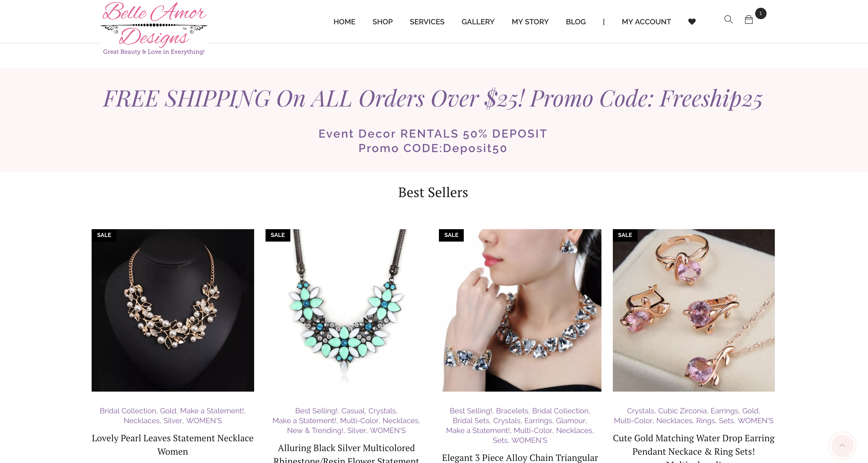Open the BLOG page
This screenshot has height=463, width=868.
[x=576, y=22]
